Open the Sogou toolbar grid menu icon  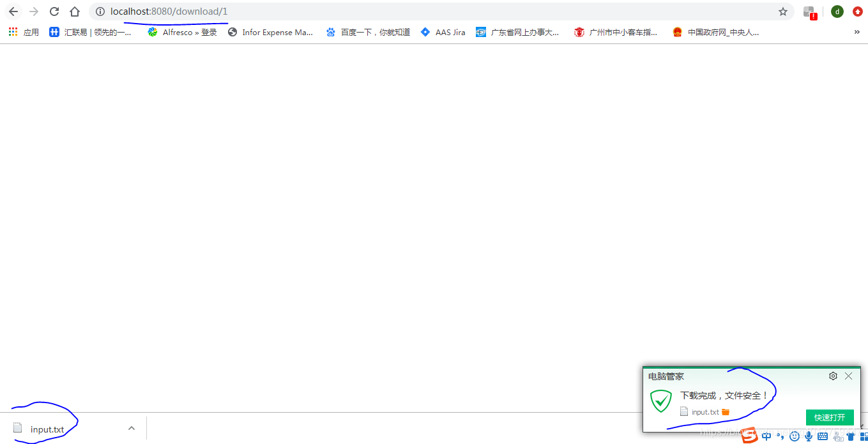pos(864,436)
